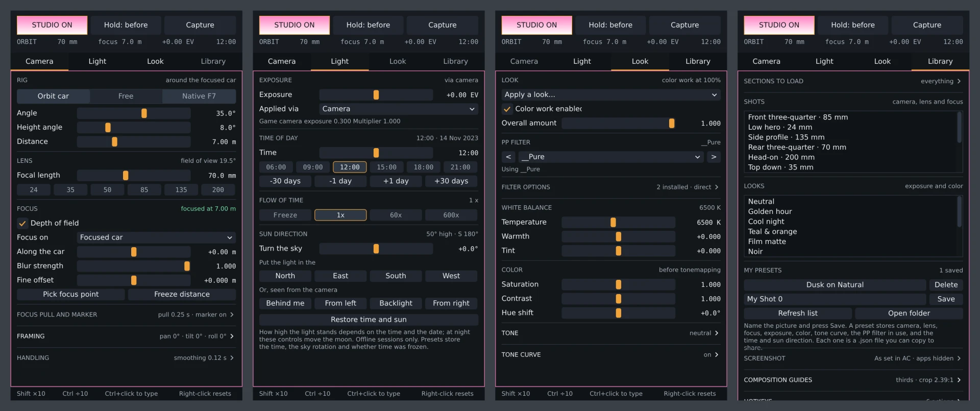The width and height of the screenshot is (980, 411).
Task: Open the Light tab in the panel showing Rig settings
Action: (x=97, y=61)
